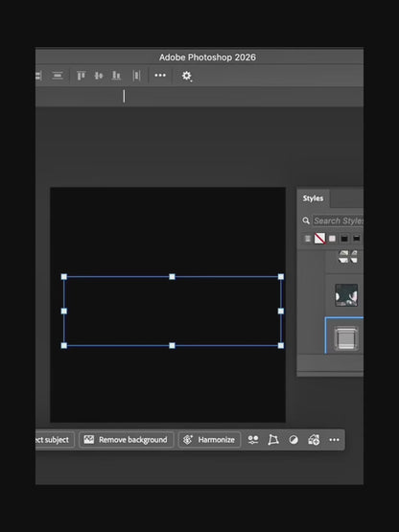Click the half-filled circle adjustment icon

293,440
